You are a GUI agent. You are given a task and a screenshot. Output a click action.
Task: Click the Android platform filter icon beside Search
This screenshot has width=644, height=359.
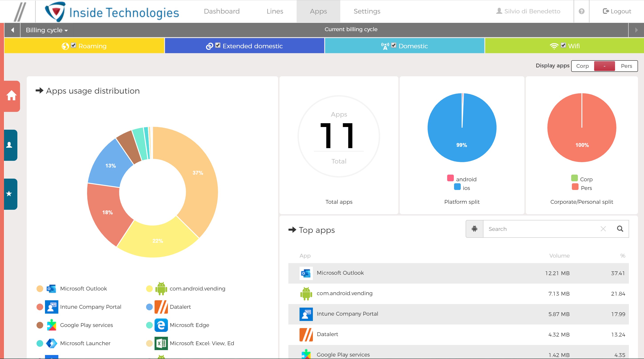(x=474, y=229)
